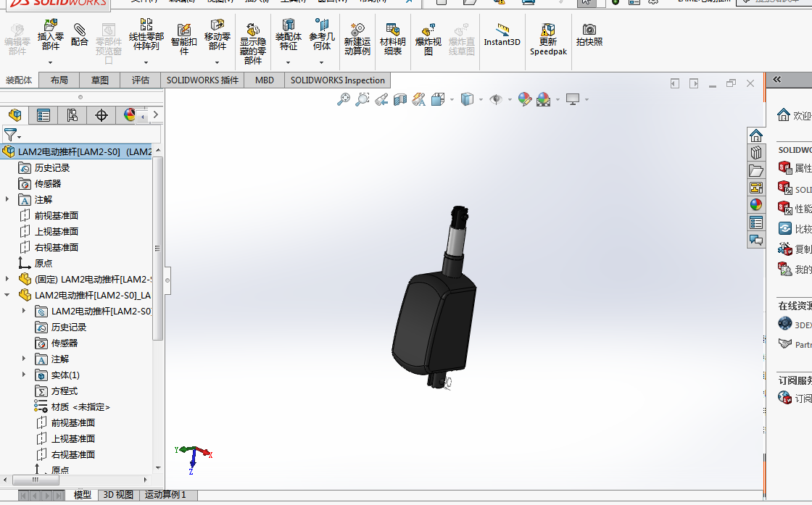Toggle the Hide/Show Items eye icon
The height and width of the screenshot is (505, 812).
click(x=496, y=99)
